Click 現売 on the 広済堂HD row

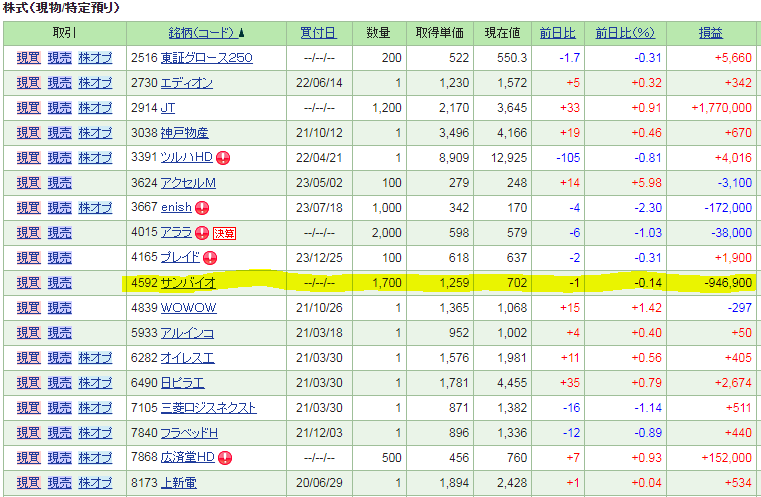pos(60,458)
